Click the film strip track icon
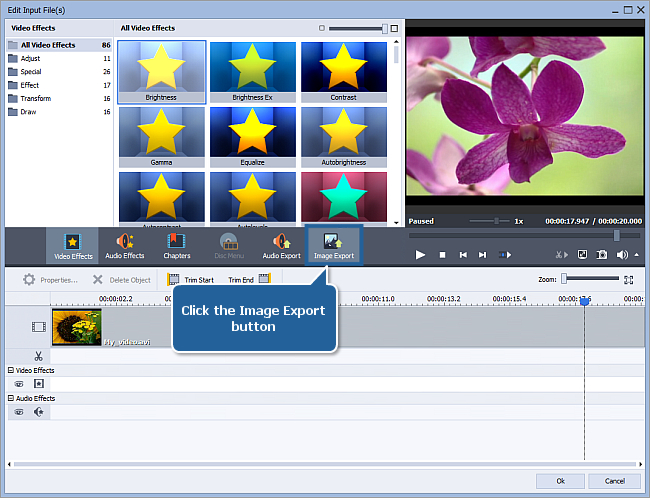The image size is (650, 498). coord(39,327)
